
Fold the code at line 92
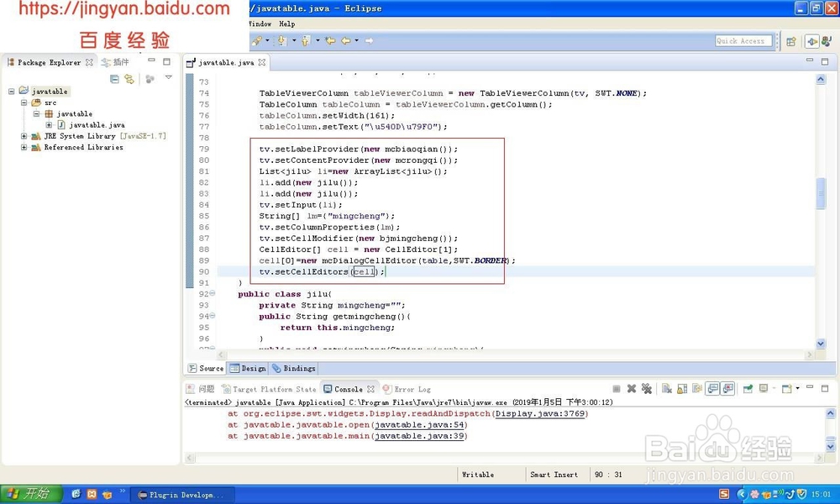coord(213,293)
